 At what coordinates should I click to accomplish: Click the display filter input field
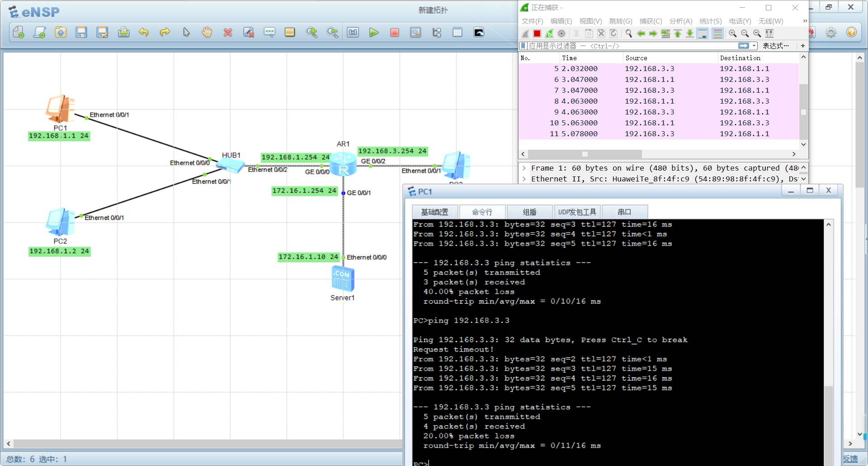[633, 46]
